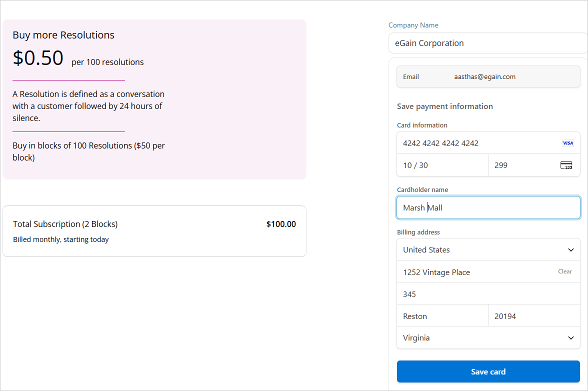
Task: Select the card expiry date field
Action: [x=442, y=165]
